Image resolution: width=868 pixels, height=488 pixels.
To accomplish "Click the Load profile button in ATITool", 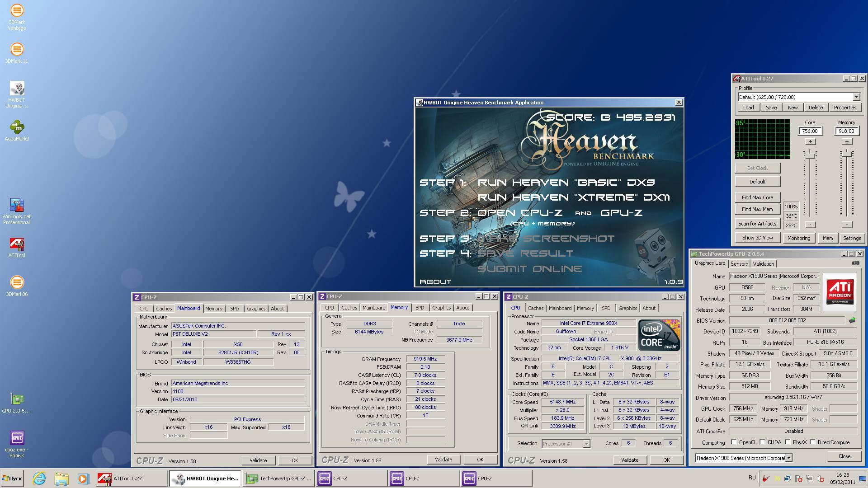I will pyautogui.click(x=748, y=108).
